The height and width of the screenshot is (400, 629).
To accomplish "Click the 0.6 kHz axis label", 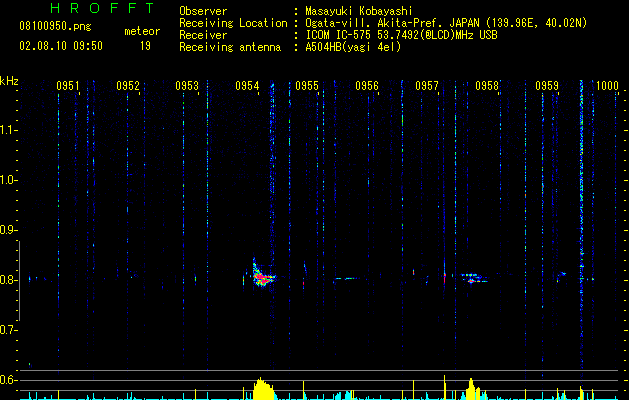I will (x=8, y=380).
